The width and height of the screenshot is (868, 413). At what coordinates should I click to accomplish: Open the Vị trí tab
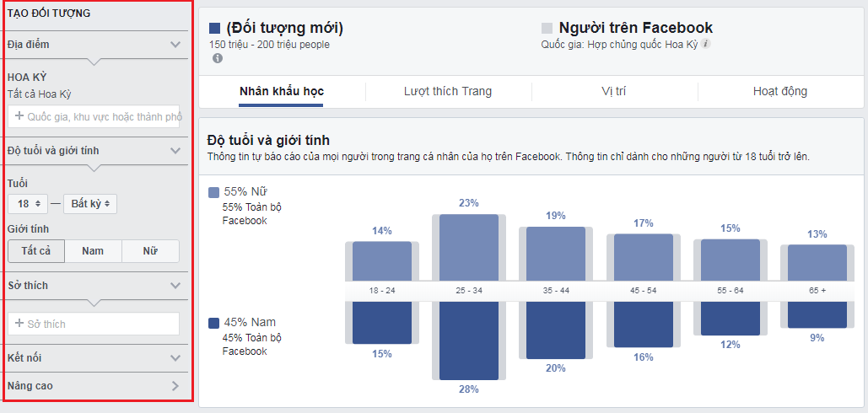[613, 91]
